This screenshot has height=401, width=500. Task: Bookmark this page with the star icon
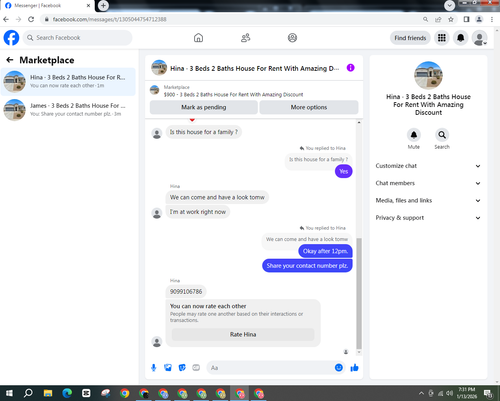coord(451,19)
